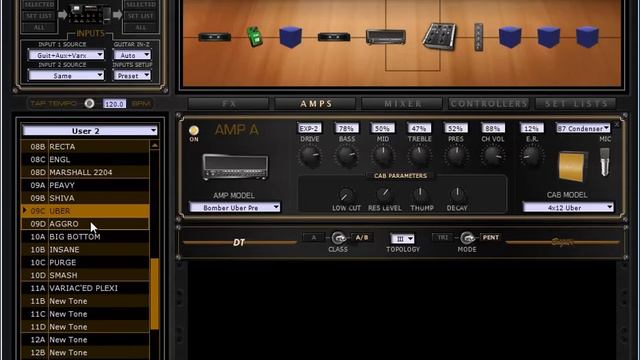Viewport: 640px width, 360px height.
Task: Open the Amp Model Bomber Uber Pre dropdown
Action: pyautogui.click(x=235, y=207)
